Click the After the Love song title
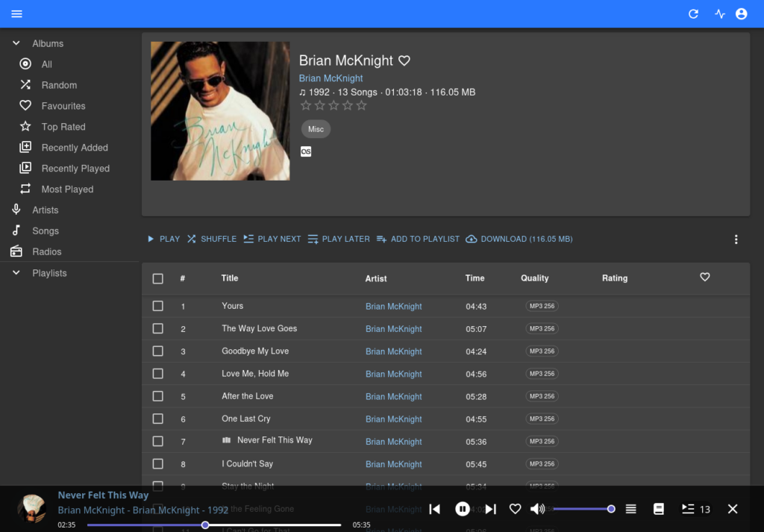The image size is (764, 532). [x=248, y=396]
